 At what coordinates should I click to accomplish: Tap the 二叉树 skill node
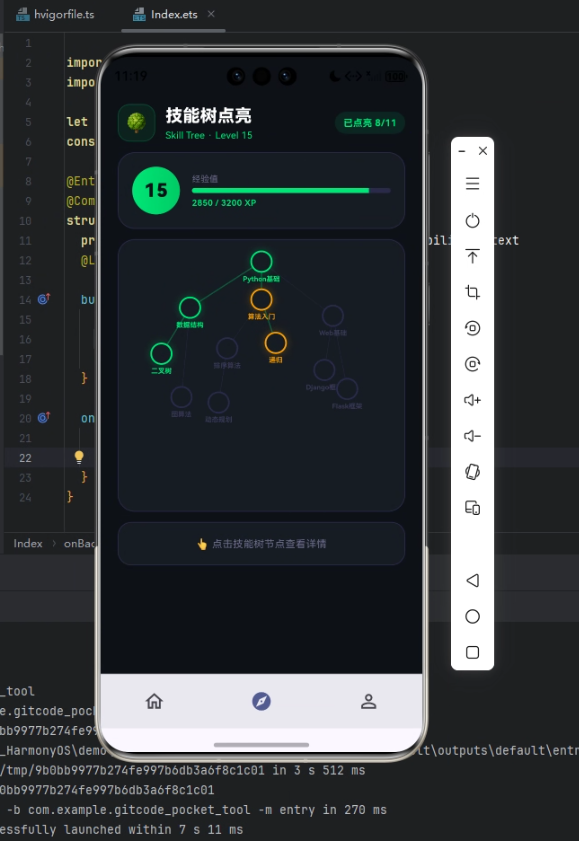tap(161, 354)
